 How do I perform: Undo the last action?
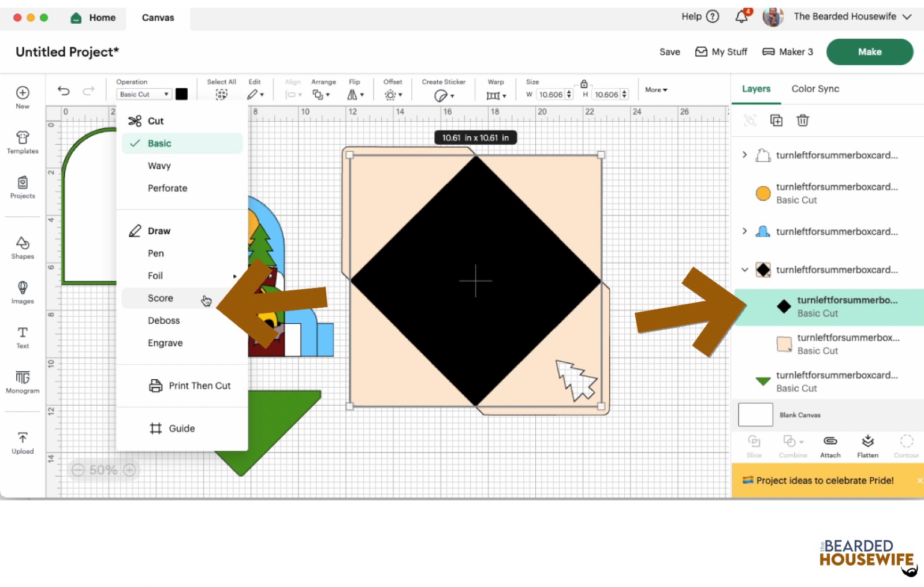[64, 91]
